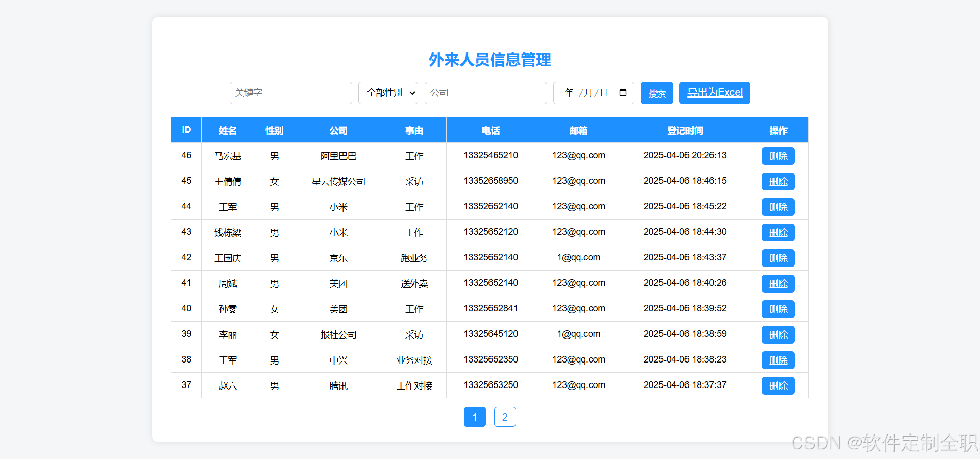Click the company cell 阿里巴巴

(338, 156)
